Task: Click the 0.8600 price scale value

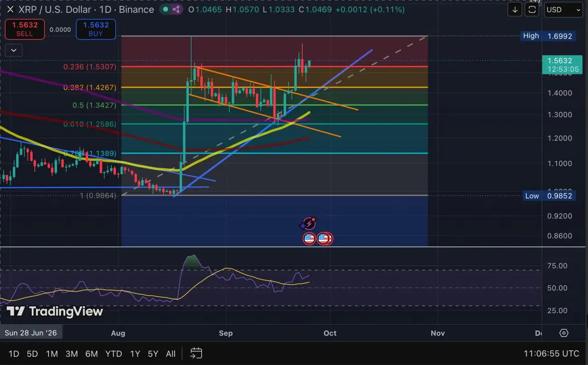Action: tap(560, 236)
